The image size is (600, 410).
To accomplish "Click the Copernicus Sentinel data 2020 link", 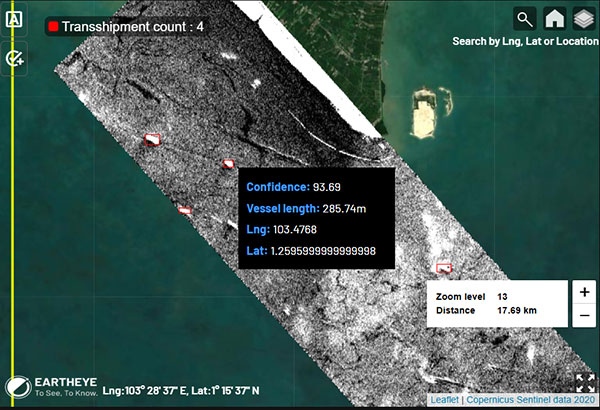I will [530, 400].
